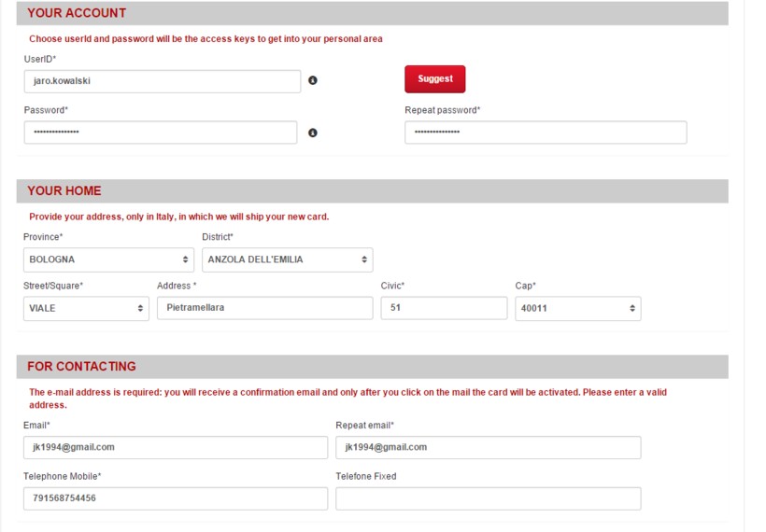766x532 pixels.
Task: Click the info icon beside UserID field
Action: 313,80
